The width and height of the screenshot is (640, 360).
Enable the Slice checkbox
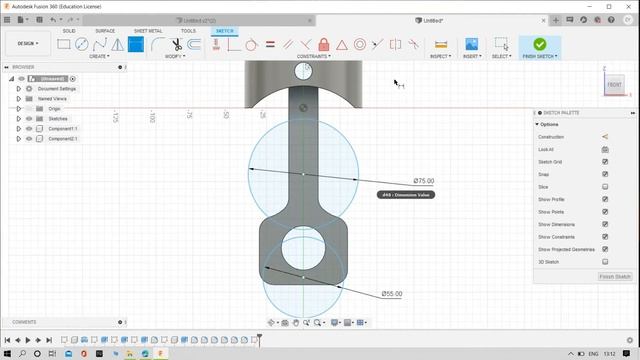point(605,187)
